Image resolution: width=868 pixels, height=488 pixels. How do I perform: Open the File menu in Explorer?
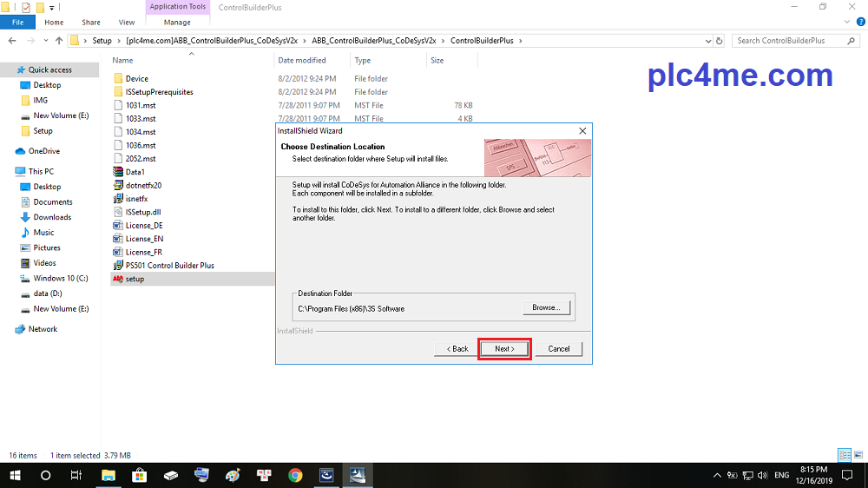(17, 23)
